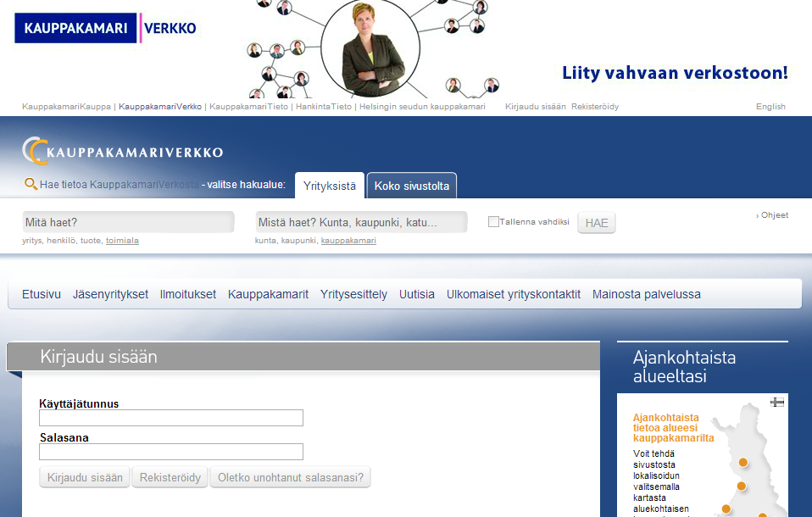Switch language to English
Image resolution: width=812 pixels, height=517 pixels.
[770, 107]
